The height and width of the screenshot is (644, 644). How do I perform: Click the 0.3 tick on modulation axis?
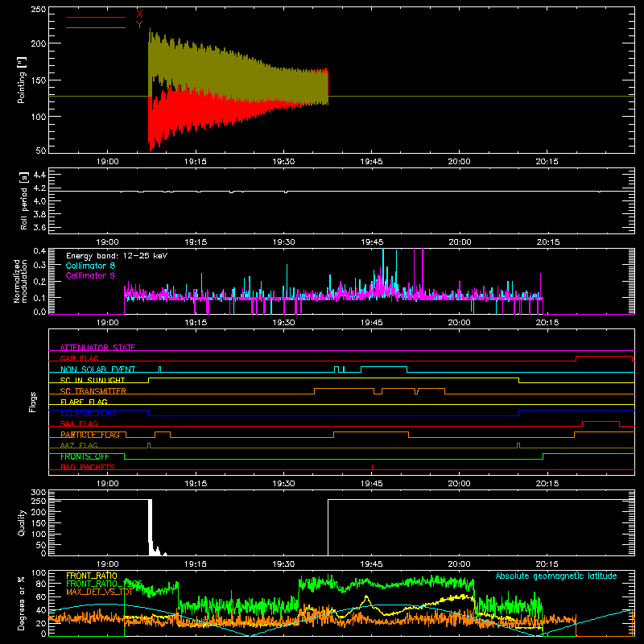pyautogui.click(x=39, y=265)
